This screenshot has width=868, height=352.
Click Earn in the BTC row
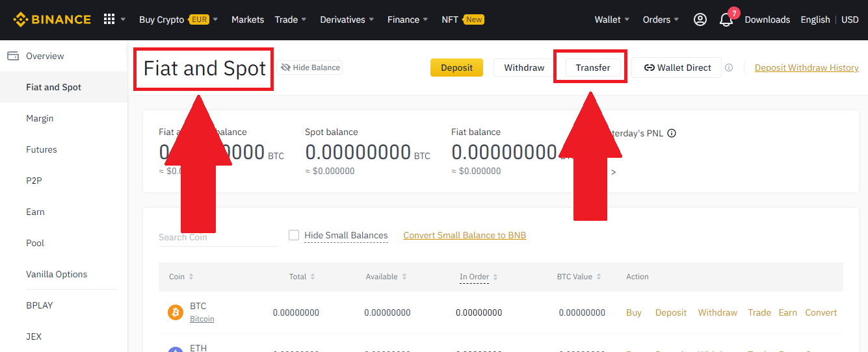(788, 312)
